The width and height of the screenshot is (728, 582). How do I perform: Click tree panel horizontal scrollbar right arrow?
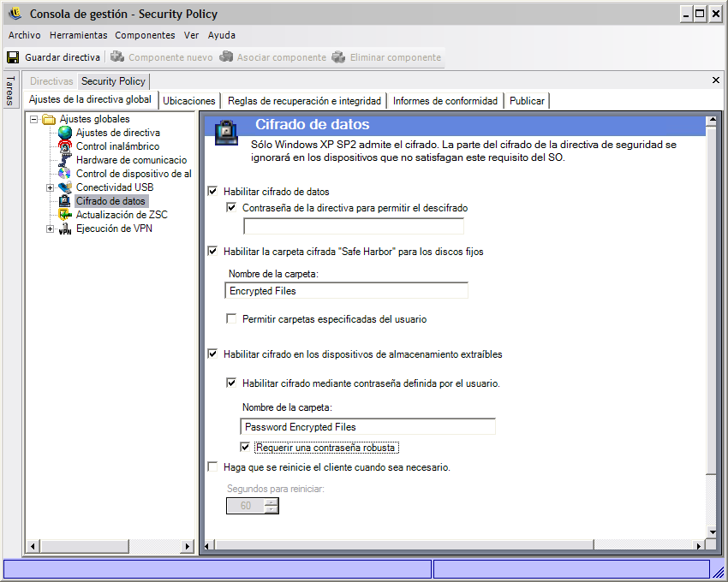pos(187,546)
